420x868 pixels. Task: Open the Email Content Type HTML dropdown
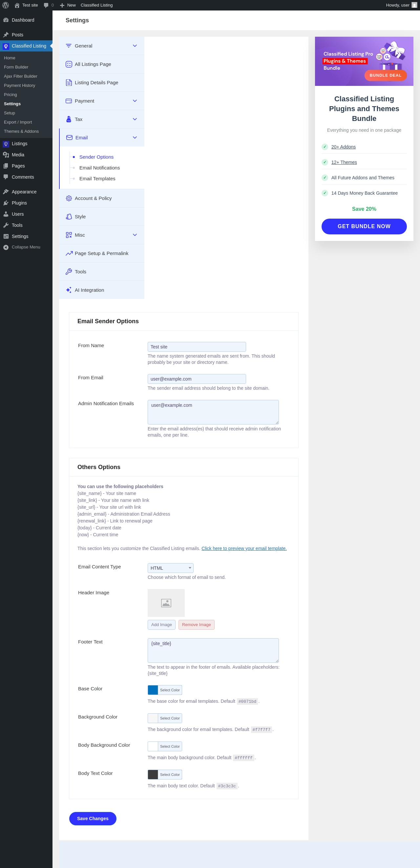point(170,568)
